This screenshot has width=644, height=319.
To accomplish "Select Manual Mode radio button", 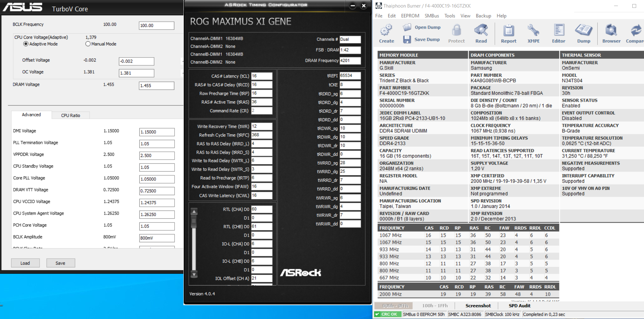I will (x=88, y=44).
